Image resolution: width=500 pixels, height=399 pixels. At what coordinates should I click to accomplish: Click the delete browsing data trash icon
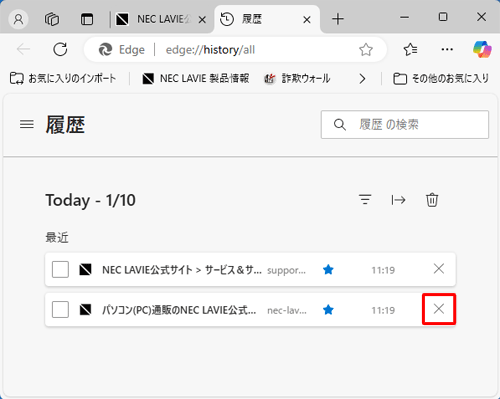[x=432, y=200]
